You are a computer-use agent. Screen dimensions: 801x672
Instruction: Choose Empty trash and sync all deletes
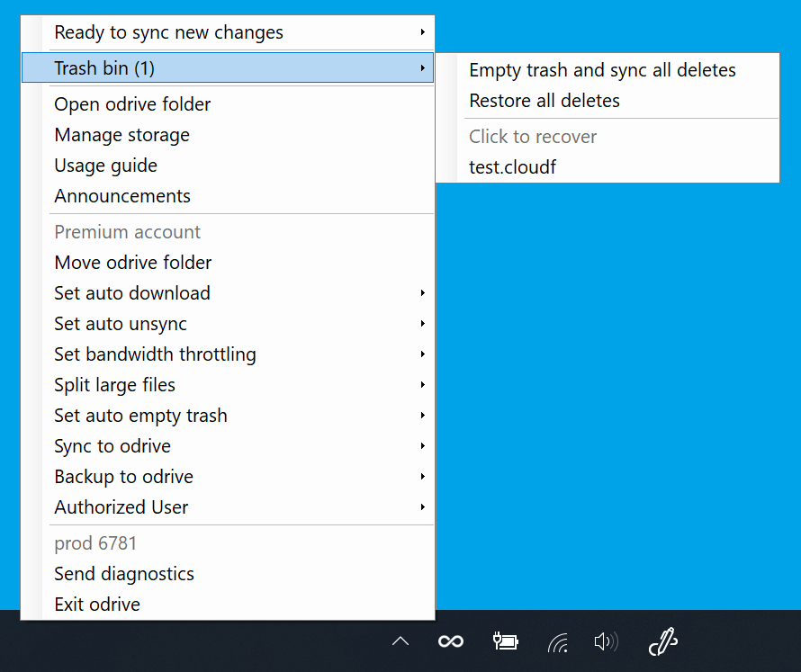[x=607, y=70]
